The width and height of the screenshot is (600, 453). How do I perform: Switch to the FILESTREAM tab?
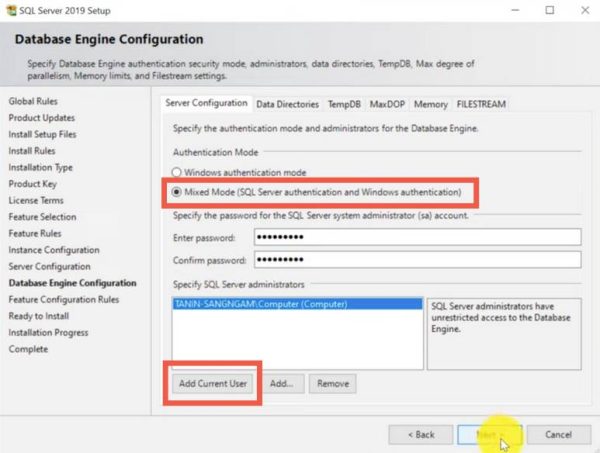point(481,104)
